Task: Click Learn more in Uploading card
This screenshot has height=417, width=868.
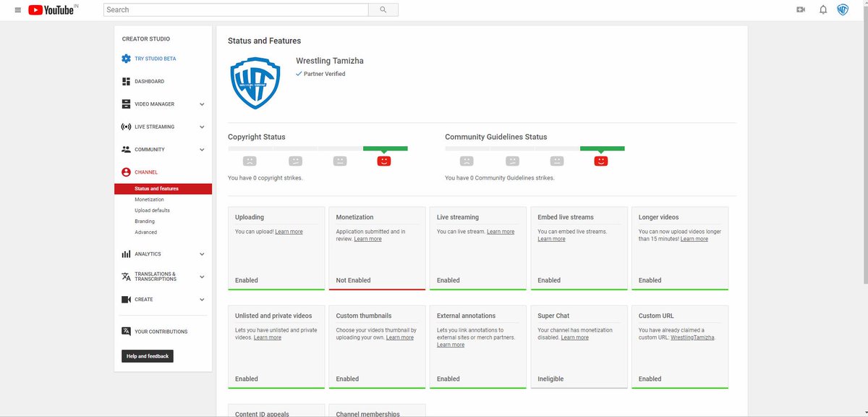Action: point(289,232)
